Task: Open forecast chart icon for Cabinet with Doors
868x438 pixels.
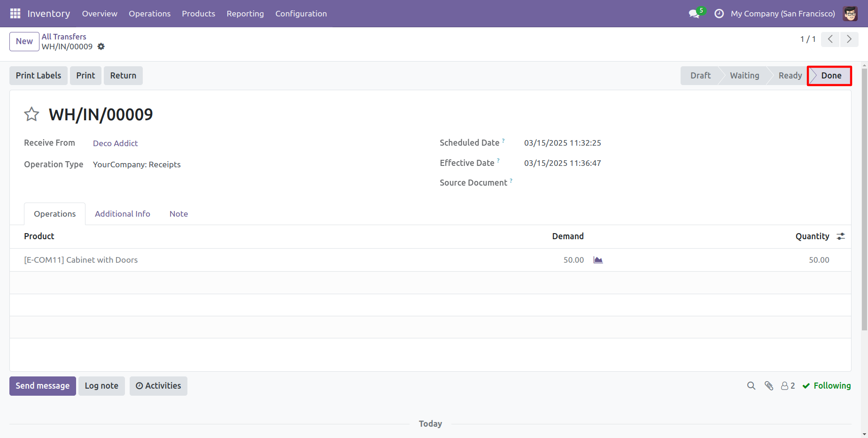Action: pos(598,260)
